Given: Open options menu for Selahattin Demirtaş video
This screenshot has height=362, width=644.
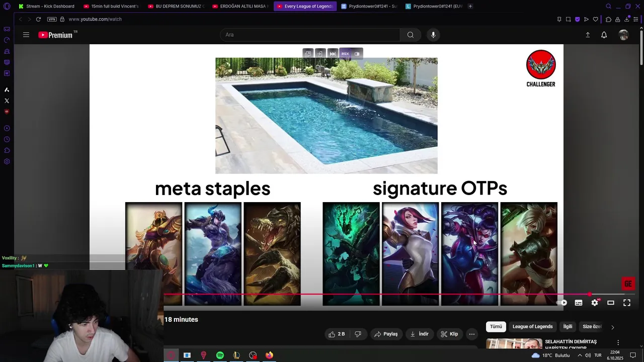Looking at the screenshot, I should [618, 342].
